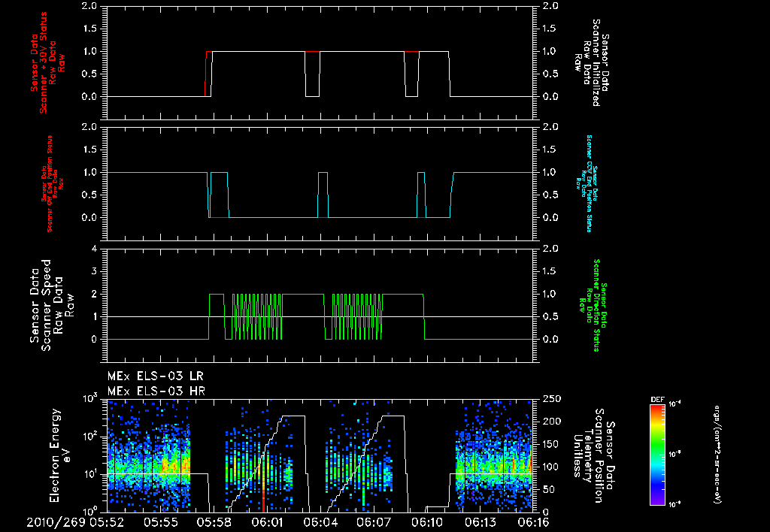Click the 05:55 time axis label
This screenshot has width=770, height=532.
pos(161,522)
